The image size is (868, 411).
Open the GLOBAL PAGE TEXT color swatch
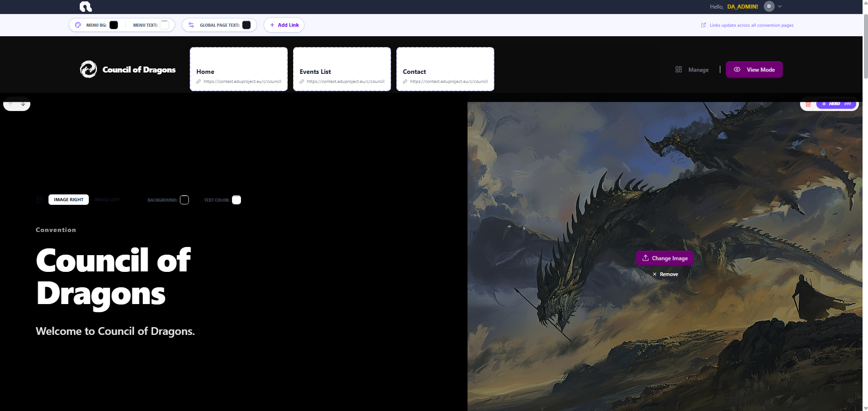click(246, 25)
